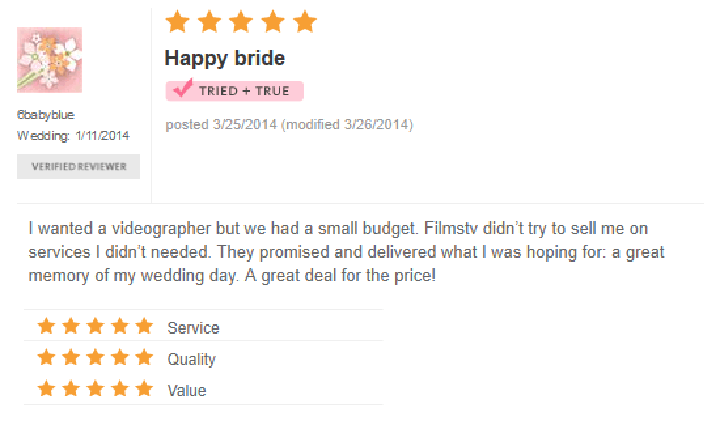720x429 pixels.
Task: Click the third star in Value rating
Action: [x=96, y=389]
